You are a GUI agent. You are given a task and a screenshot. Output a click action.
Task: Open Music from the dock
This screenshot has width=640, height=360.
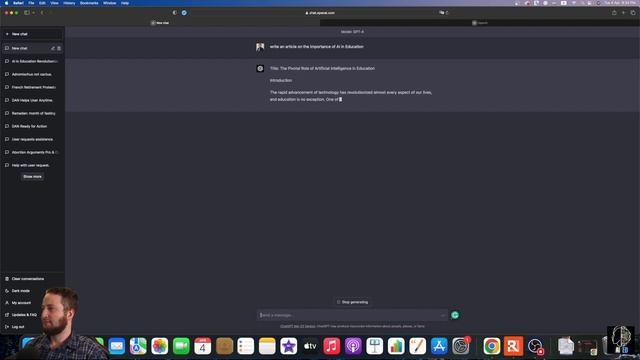point(331,346)
